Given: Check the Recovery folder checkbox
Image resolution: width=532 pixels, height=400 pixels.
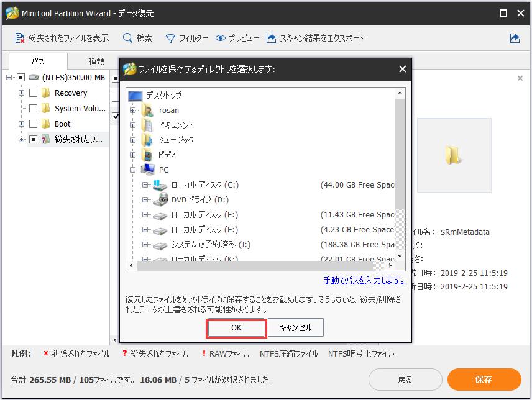Looking at the screenshot, I should pyautogui.click(x=33, y=93).
